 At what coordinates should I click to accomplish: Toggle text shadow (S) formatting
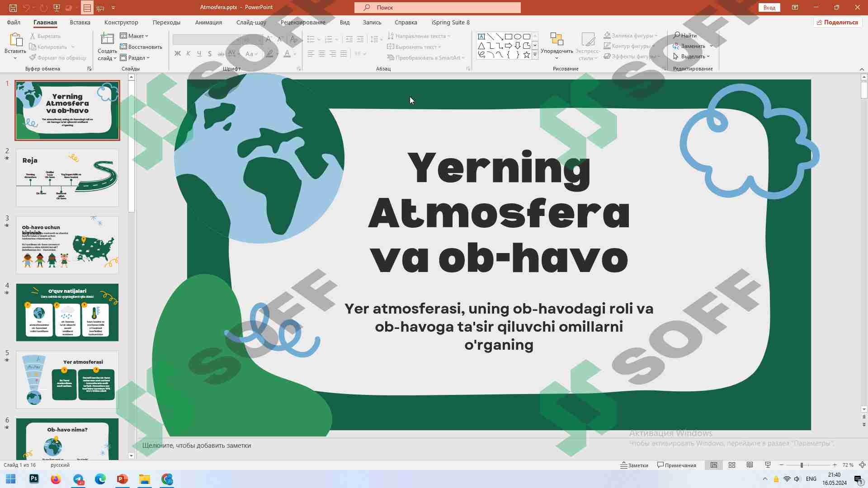[x=210, y=54]
